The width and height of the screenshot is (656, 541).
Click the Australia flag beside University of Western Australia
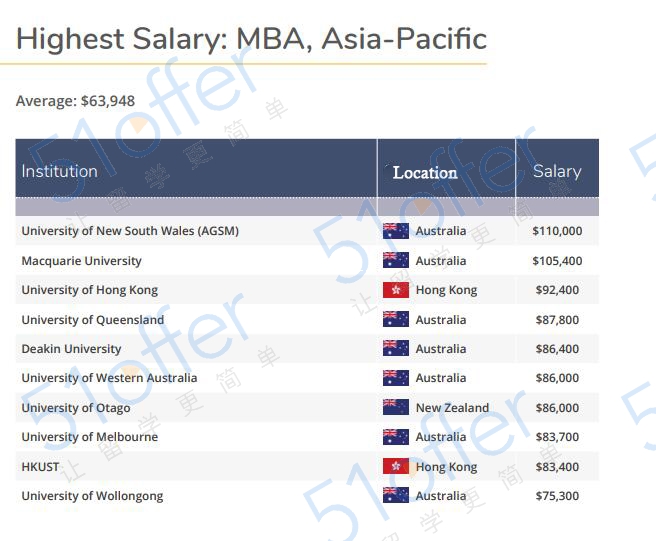tap(396, 378)
